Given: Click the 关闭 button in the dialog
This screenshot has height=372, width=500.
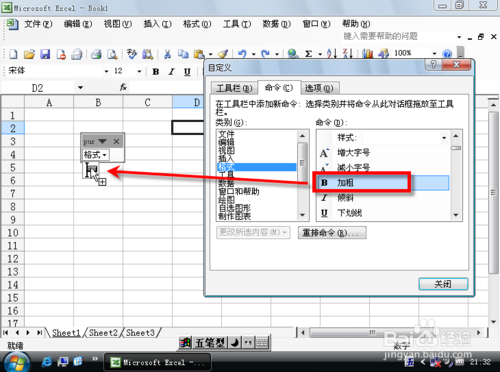Looking at the screenshot, I should click(x=443, y=284).
